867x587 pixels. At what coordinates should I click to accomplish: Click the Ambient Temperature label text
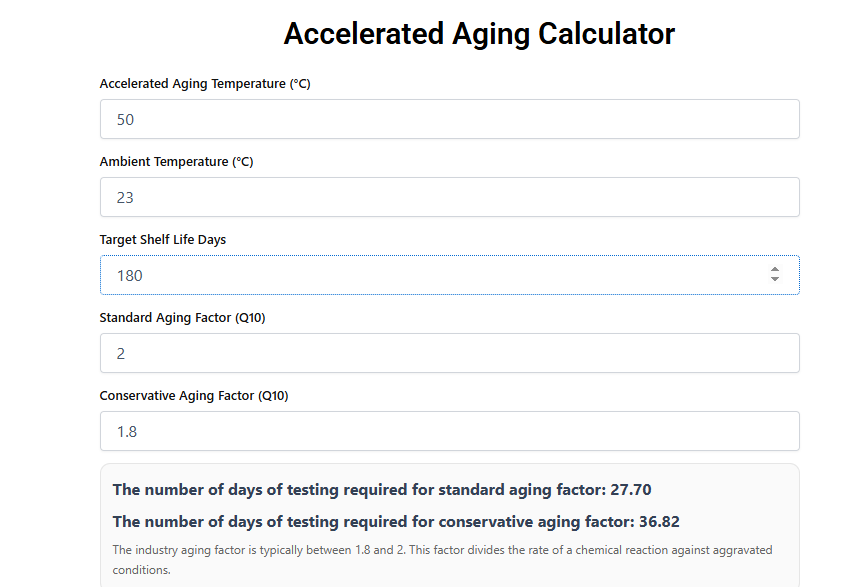point(176,162)
